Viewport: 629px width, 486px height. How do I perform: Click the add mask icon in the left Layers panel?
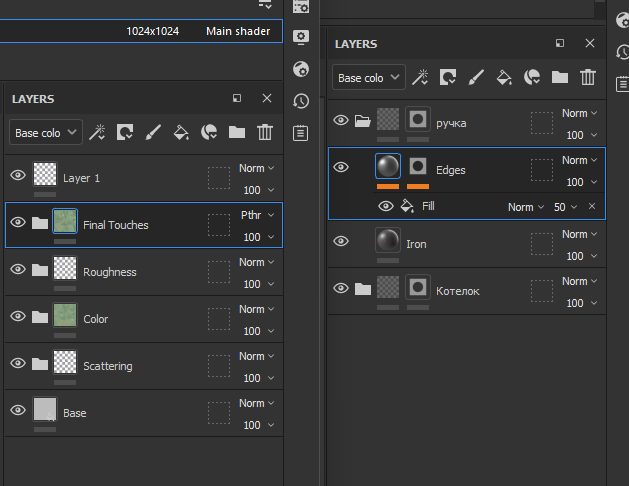tap(125, 132)
